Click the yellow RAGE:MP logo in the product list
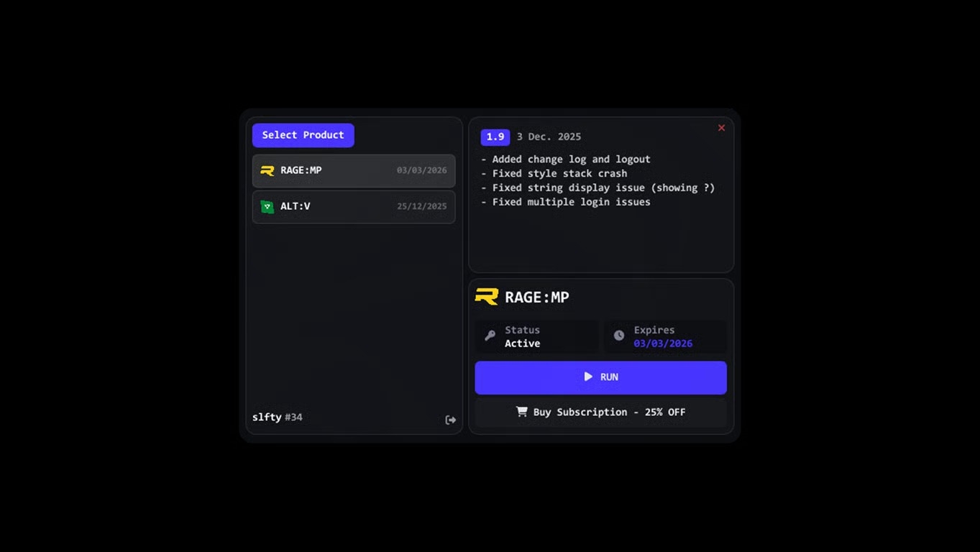Image resolution: width=980 pixels, height=552 pixels. [267, 170]
